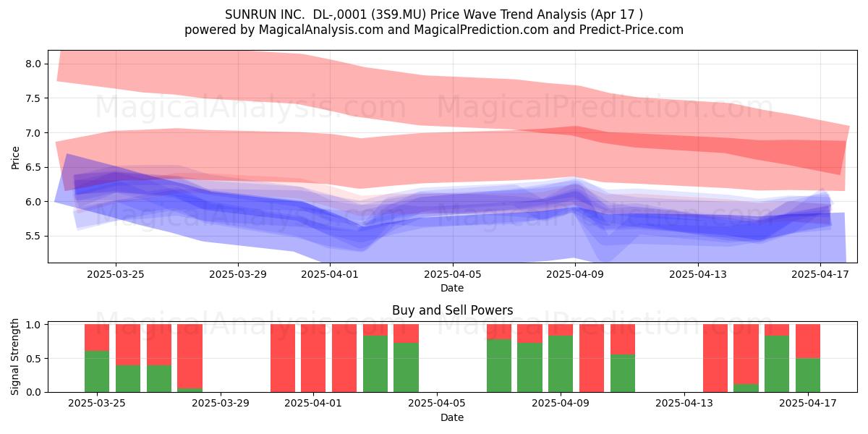The height and width of the screenshot is (434, 868).
Task: Click 2025-04-09 date tick under the price chart
Action: (576, 275)
